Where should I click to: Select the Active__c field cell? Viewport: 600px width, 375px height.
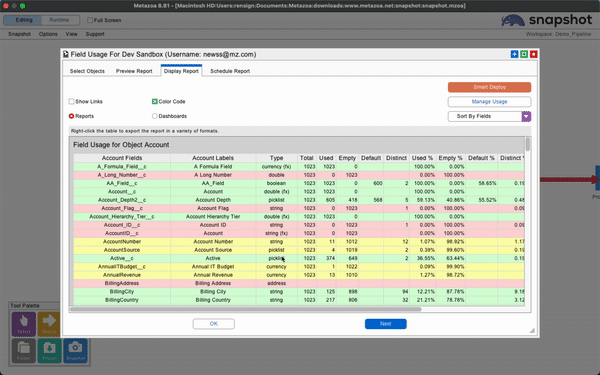(x=122, y=258)
